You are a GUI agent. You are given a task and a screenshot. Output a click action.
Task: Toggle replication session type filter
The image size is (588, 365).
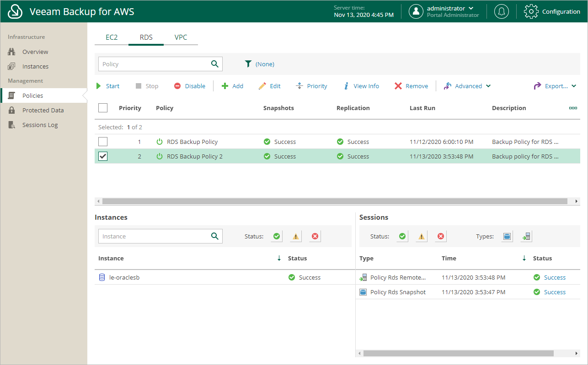tap(526, 236)
